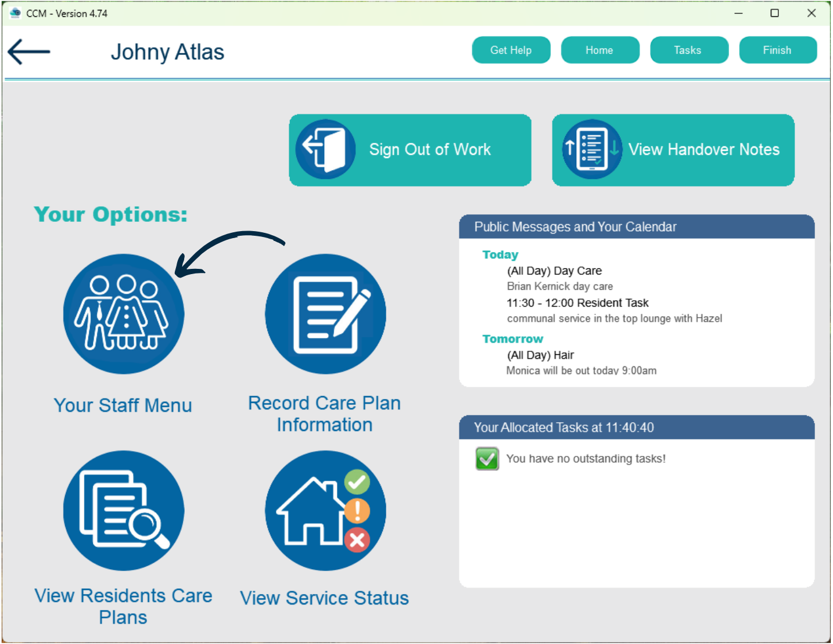
Task: Click the CCM app logo in title bar
Action: point(16,13)
